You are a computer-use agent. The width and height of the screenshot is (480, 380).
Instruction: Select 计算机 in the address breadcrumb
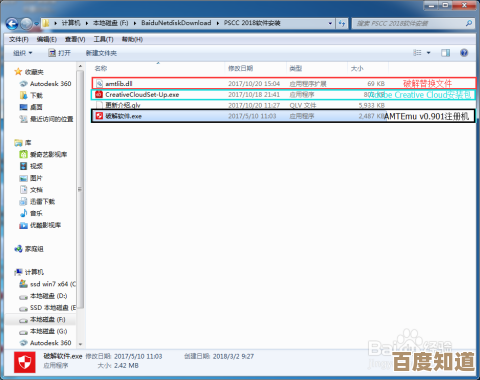71,23
